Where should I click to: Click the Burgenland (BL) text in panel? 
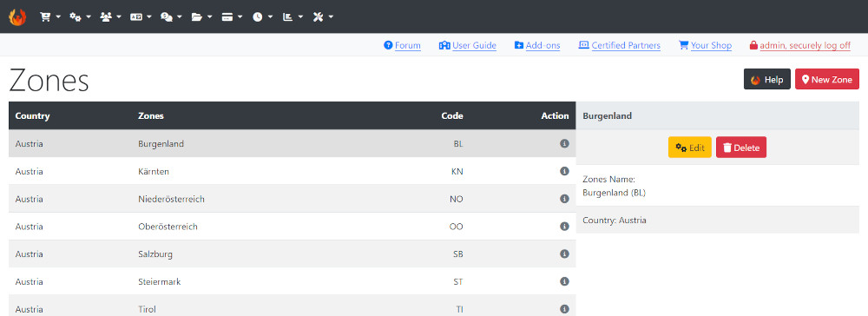(615, 193)
